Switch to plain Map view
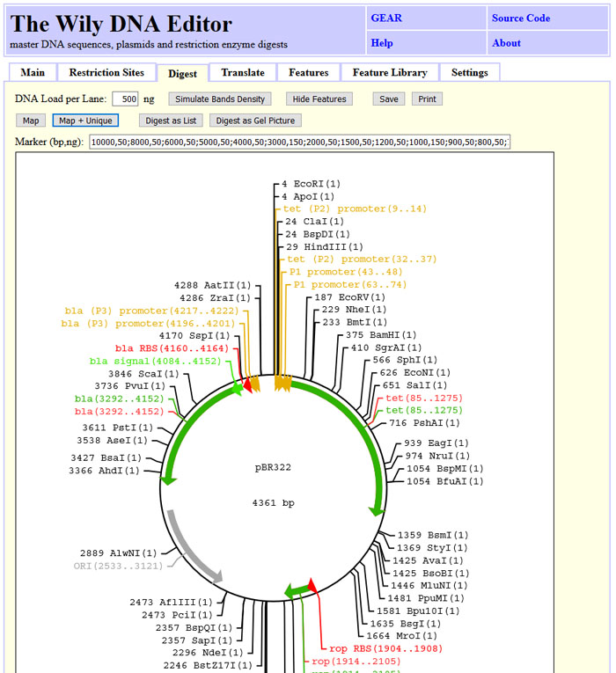616x673 pixels. click(x=31, y=121)
